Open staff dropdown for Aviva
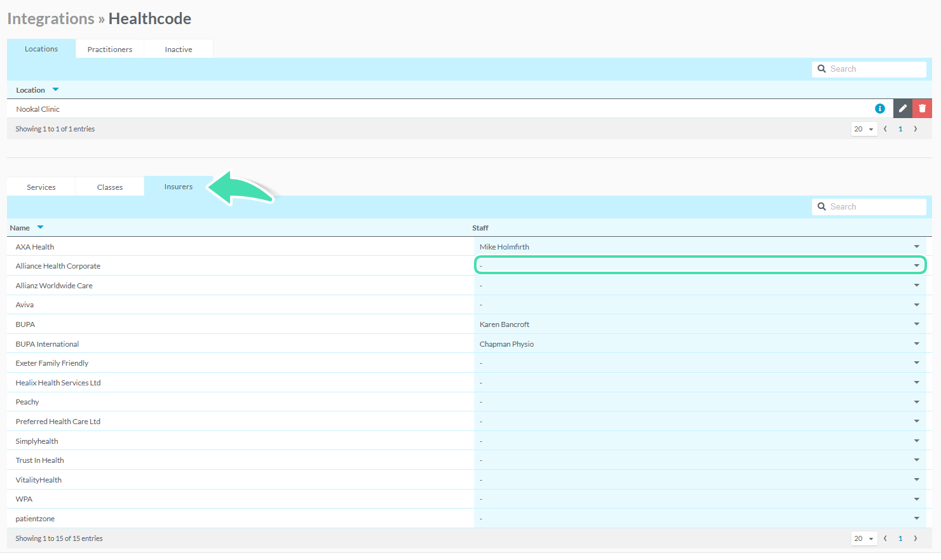 700,305
